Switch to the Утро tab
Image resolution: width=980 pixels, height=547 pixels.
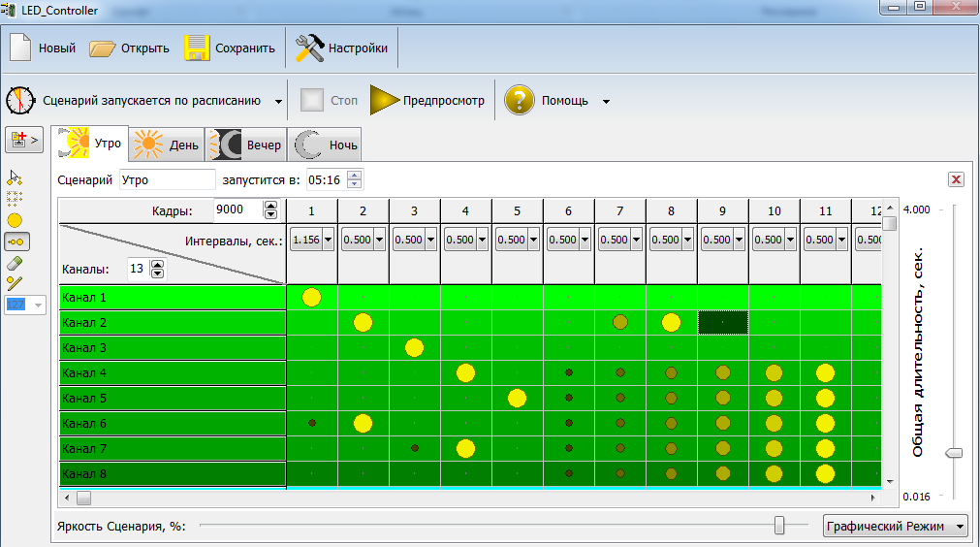90,144
